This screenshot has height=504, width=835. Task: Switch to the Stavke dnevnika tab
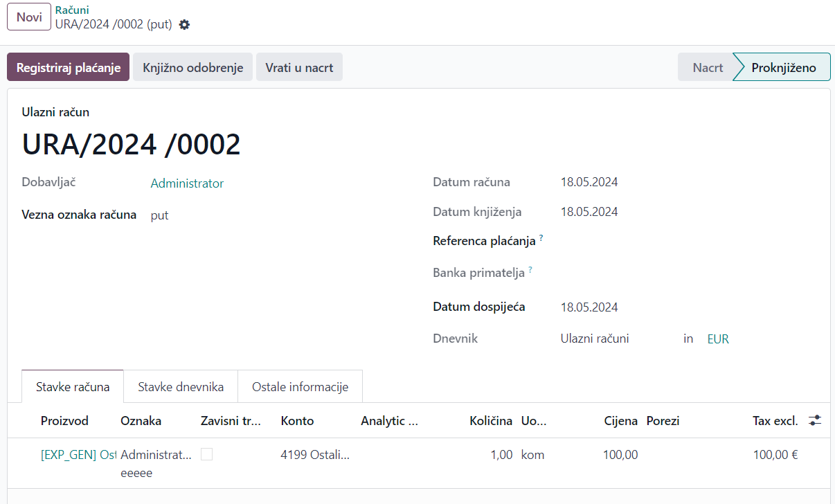pos(181,387)
